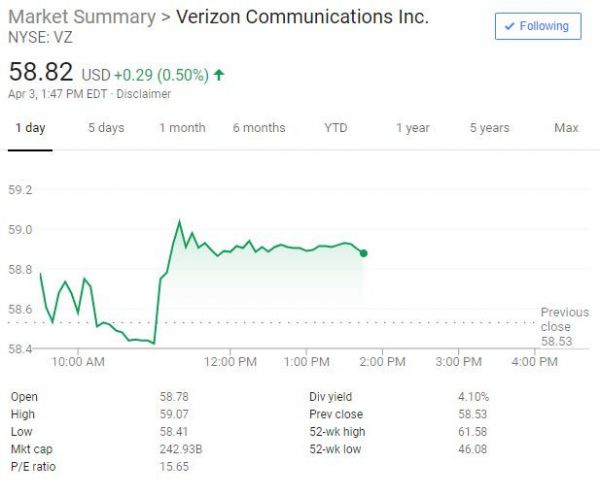Select the YTD range tab
Screen dimensions: 600x496
point(336,128)
